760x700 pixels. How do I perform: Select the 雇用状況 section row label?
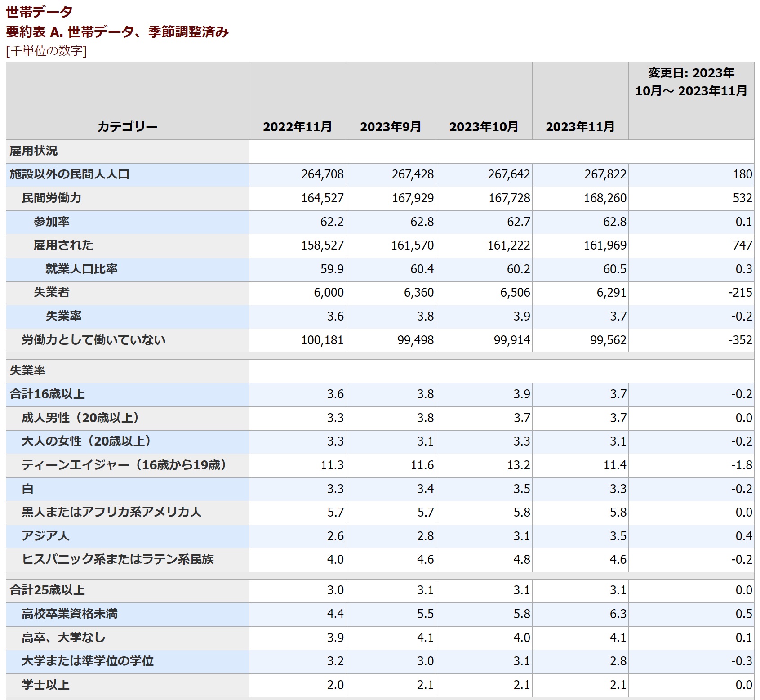click(x=34, y=151)
